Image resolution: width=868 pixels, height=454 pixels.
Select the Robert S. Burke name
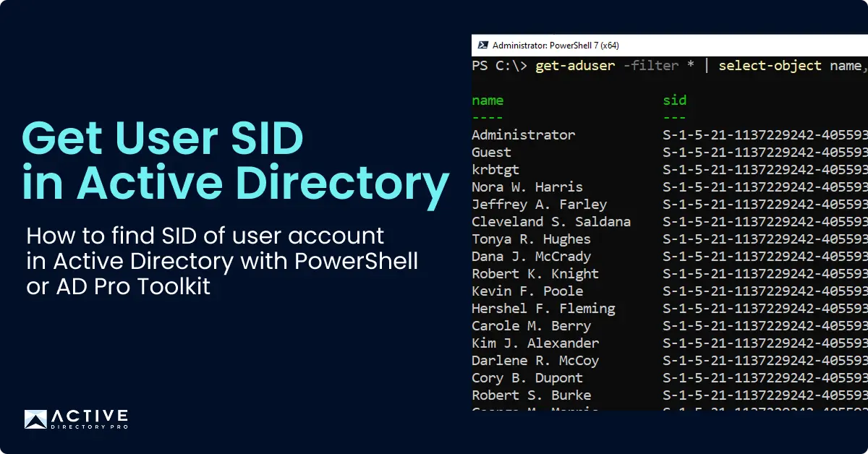point(531,395)
